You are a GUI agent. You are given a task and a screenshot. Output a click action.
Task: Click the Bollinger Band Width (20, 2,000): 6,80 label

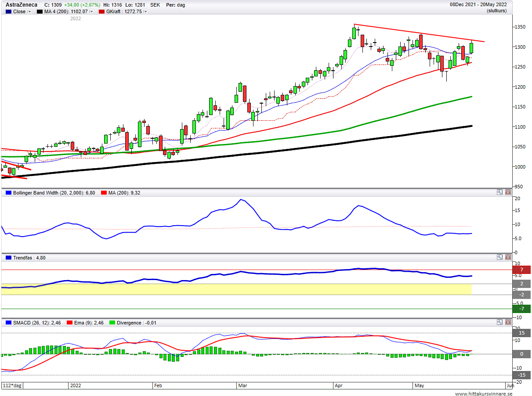(54, 193)
